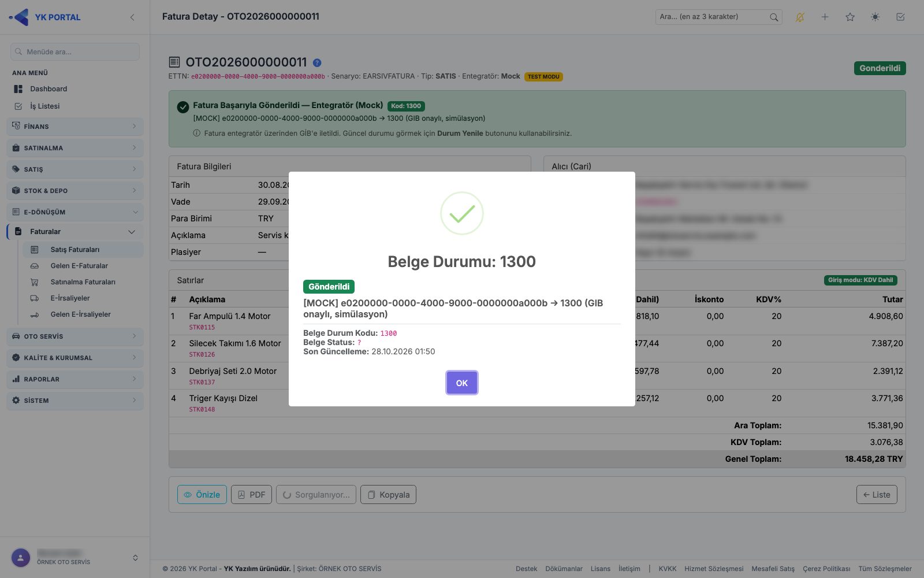
Task: Click the Kopyala button
Action: tap(388, 495)
